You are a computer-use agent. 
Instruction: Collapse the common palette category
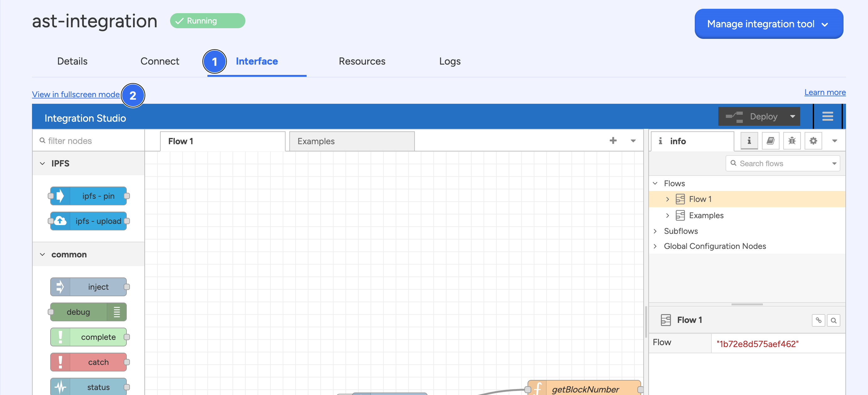[x=42, y=255]
